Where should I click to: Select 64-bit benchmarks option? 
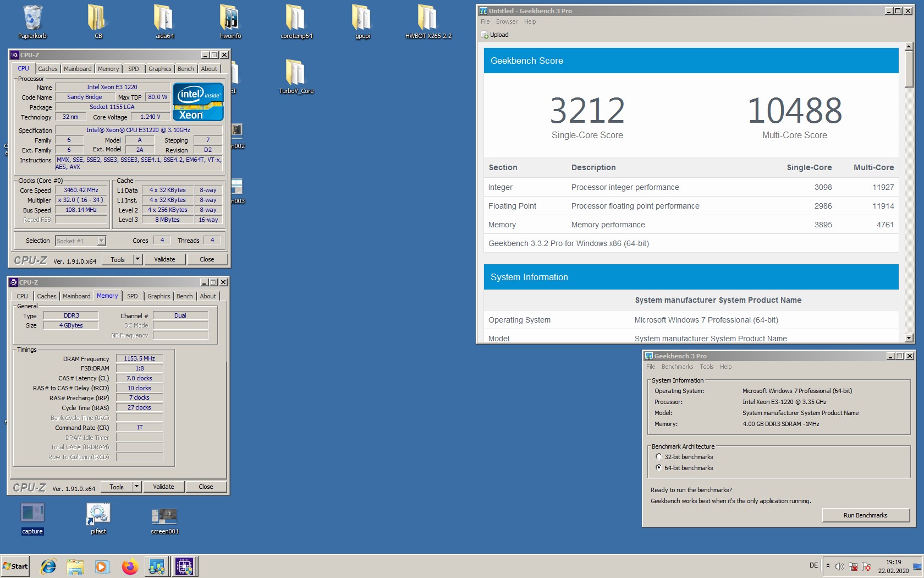click(x=658, y=468)
